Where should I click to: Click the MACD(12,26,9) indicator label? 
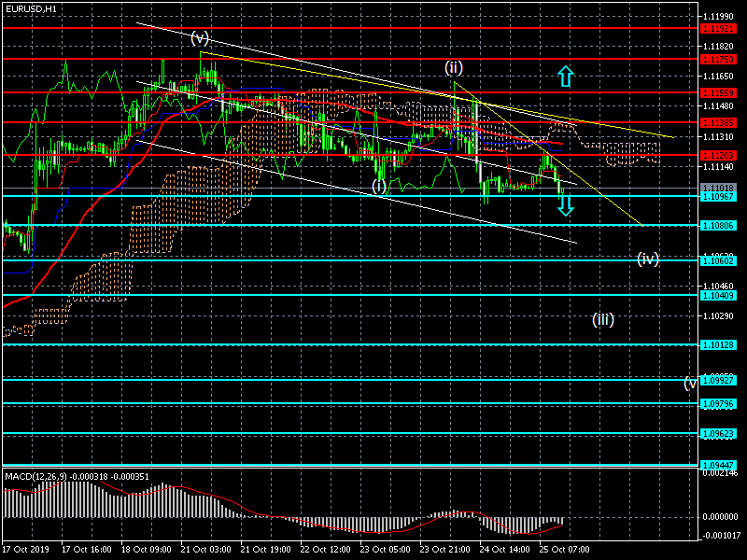(x=35, y=477)
